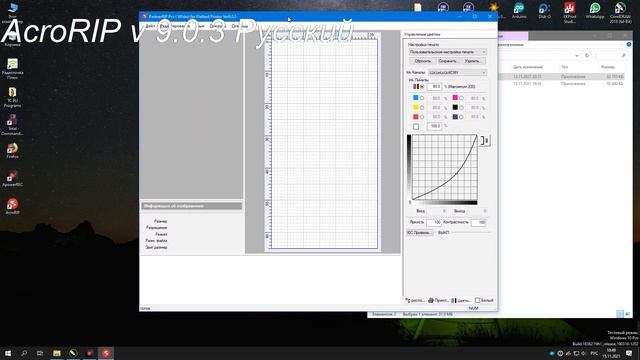Toggle the white ink checkbox swatch
Screen dimensions: 640x360
point(416,127)
